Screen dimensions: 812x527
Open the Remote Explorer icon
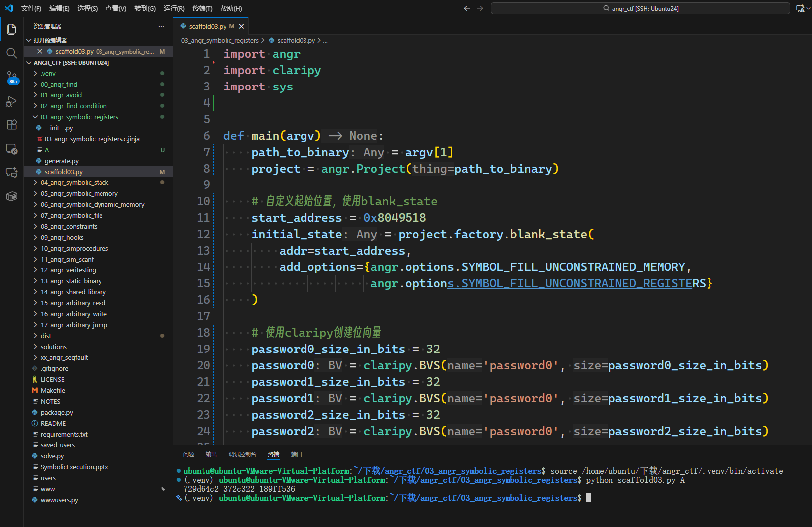[12, 149]
